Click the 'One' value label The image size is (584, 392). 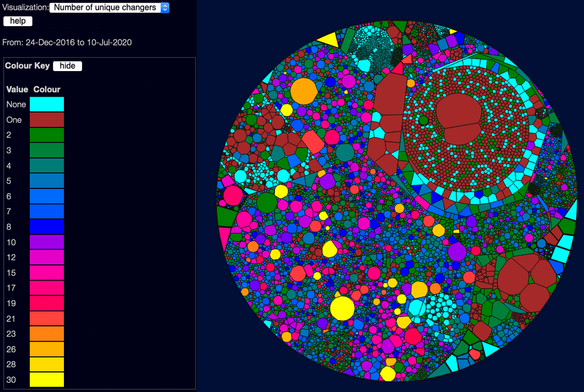[14, 120]
